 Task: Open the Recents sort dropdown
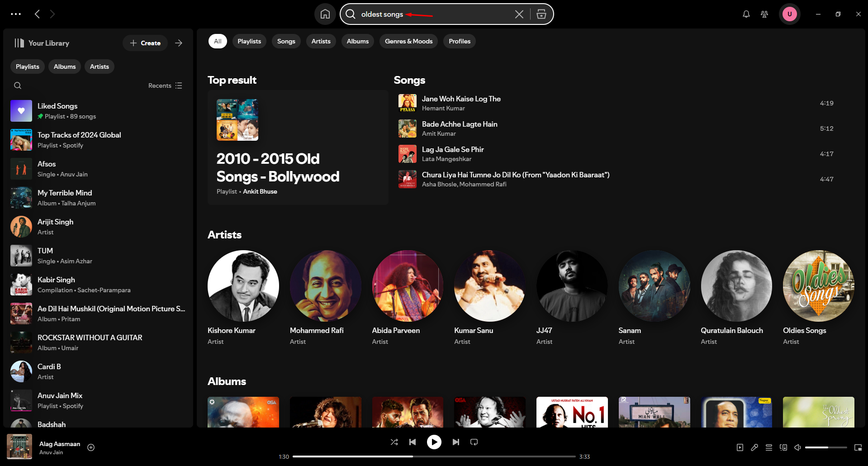click(165, 85)
